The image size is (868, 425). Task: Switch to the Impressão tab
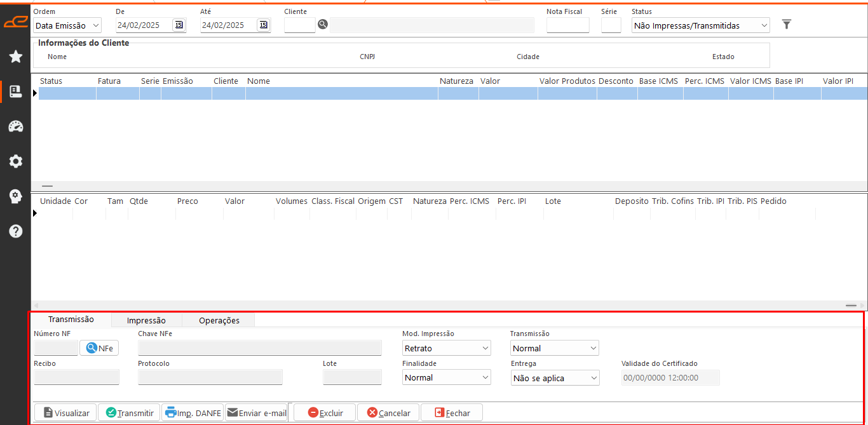coord(146,320)
